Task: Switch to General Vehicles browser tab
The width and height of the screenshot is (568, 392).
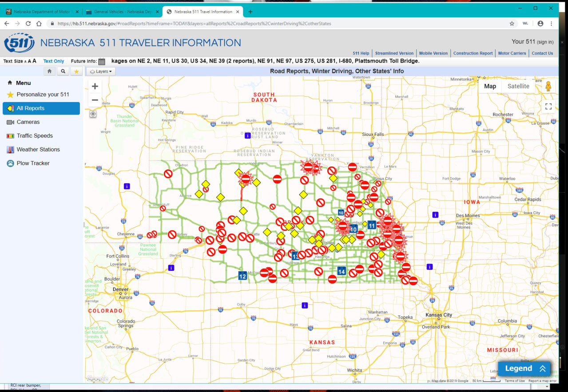Action: coord(122,12)
